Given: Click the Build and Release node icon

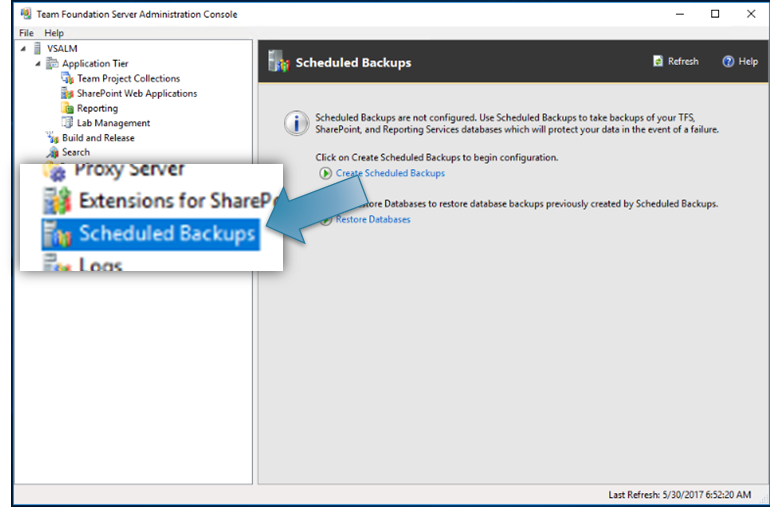Looking at the screenshot, I should (53, 138).
